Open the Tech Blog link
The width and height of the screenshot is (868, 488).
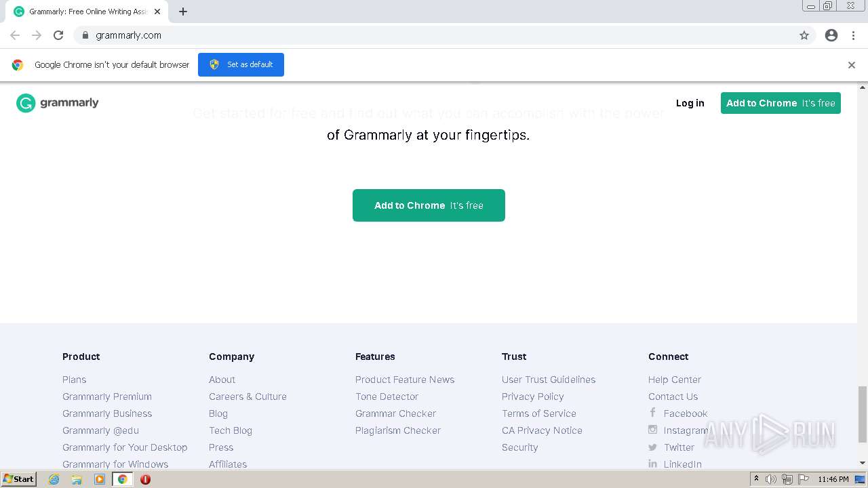click(x=231, y=430)
